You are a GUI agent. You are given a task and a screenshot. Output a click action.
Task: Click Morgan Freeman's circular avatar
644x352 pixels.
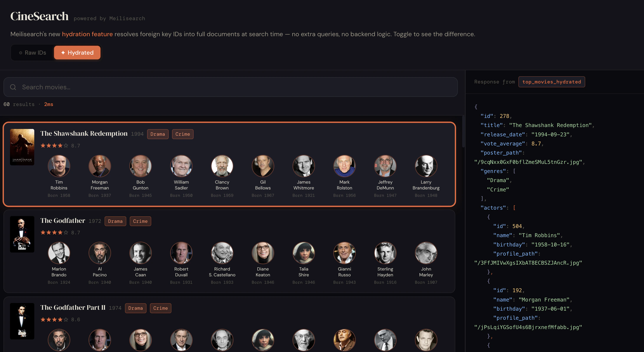tap(100, 166)
